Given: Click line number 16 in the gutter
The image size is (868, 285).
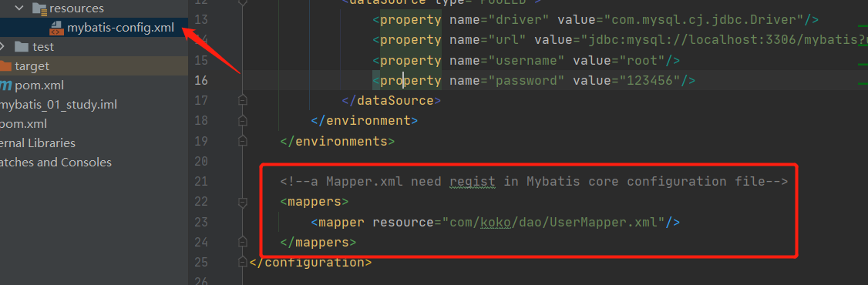Looking at the screenshot, I should click(x=200, y=80).
